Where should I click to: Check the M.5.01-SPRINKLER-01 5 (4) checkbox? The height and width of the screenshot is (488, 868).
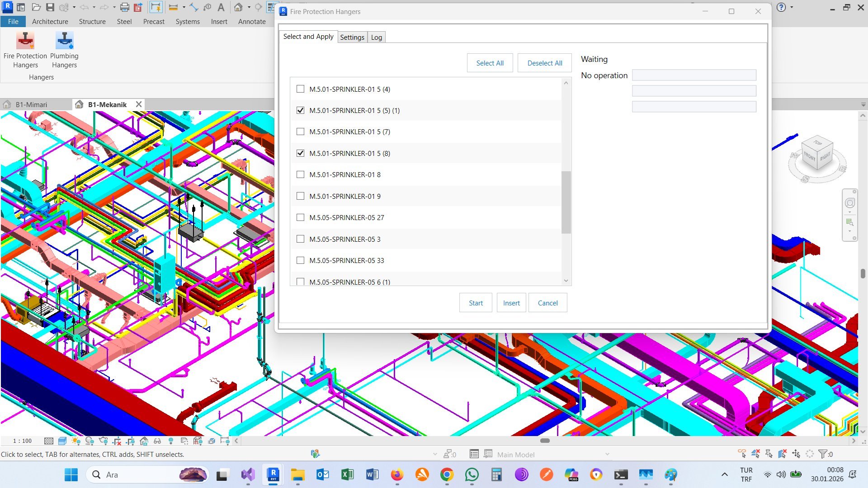coord(300,89)
